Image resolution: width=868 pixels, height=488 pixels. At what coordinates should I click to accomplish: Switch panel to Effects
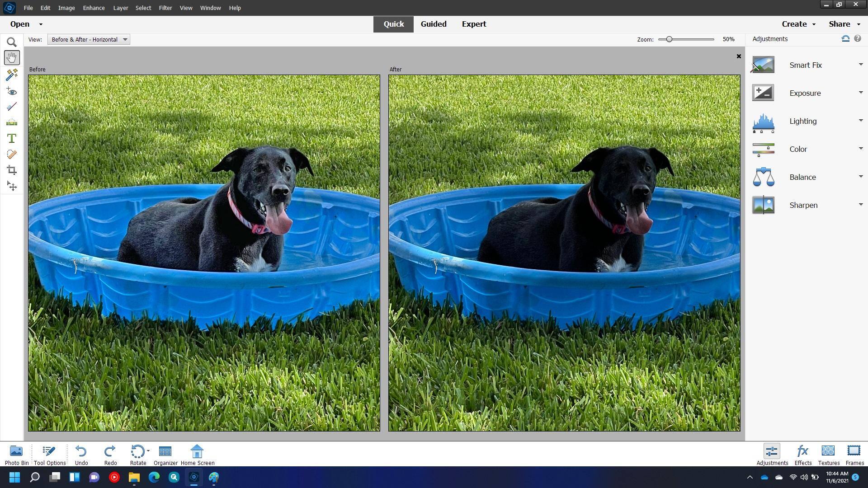pyautogui.click(x=803, y=455)
